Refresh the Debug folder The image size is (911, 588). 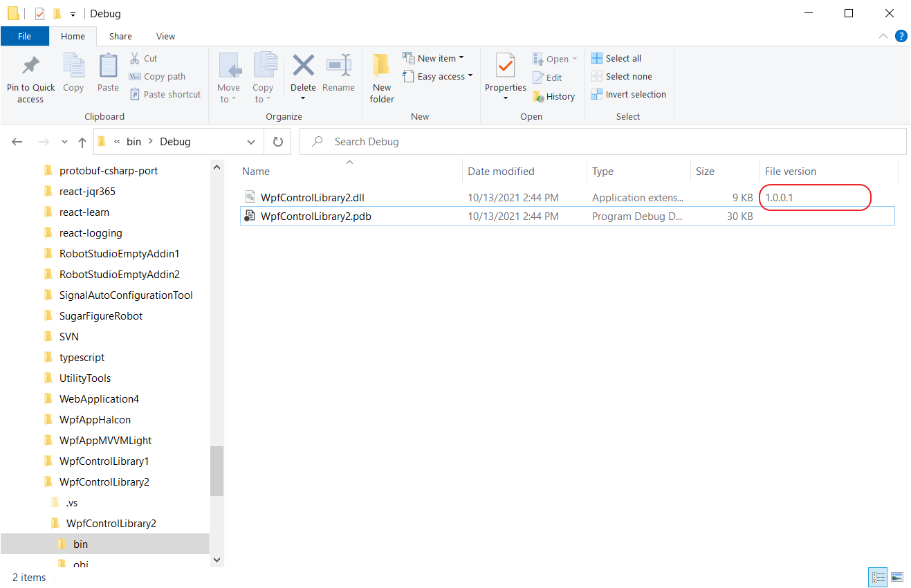point(278,142)
